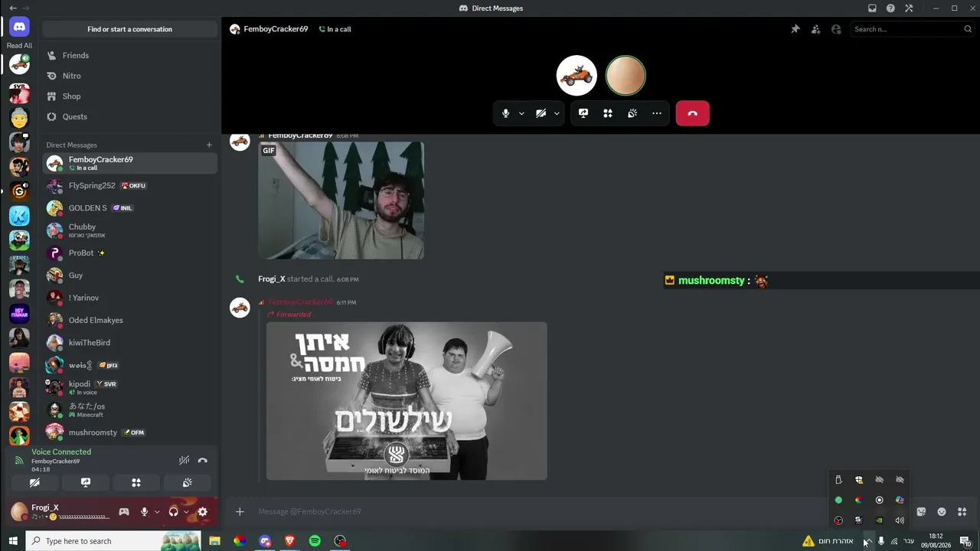Start an Activity from Voice Connected panel
This screenshot has height=551, width=980.
click(136, 483)
